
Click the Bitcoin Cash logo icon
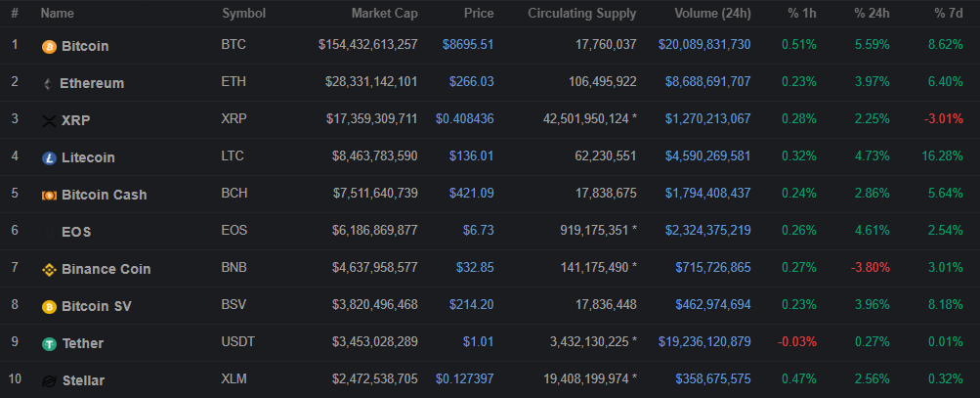[x=49, y=195]
